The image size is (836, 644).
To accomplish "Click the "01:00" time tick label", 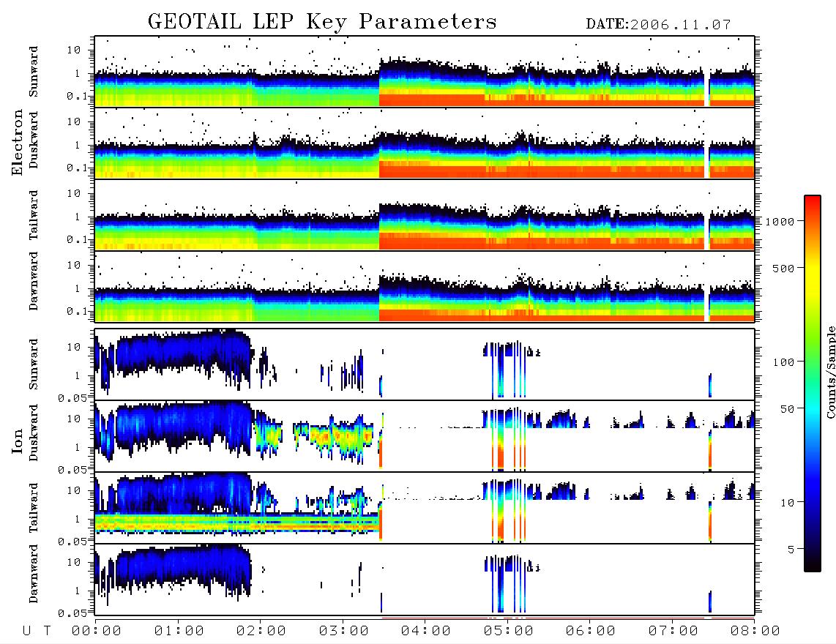I will pyautogui.click(x=179, y=631).
